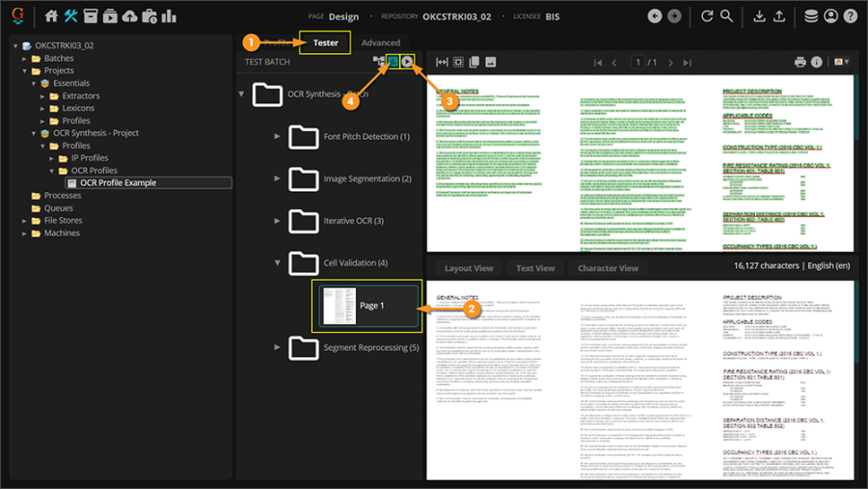
Task: Open the repository database icon
Action: (811, 16)
